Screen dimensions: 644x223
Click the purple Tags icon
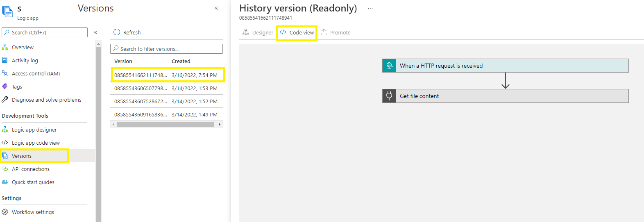5,86
